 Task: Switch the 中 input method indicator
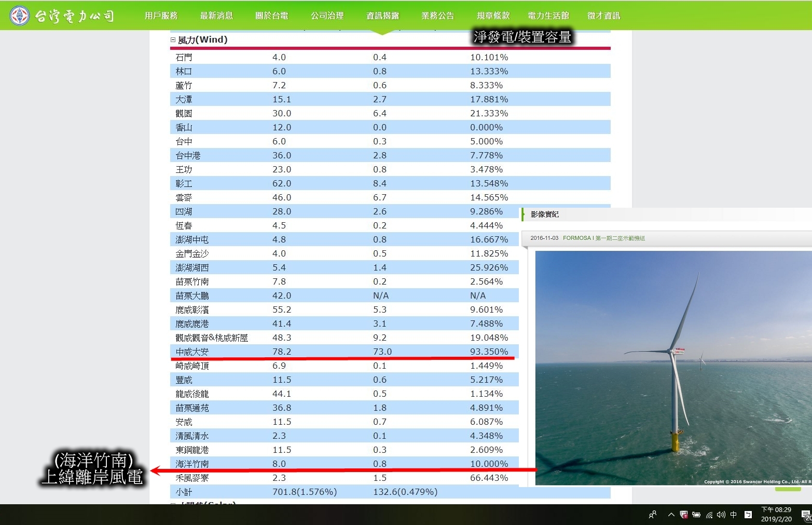[734, 515]
